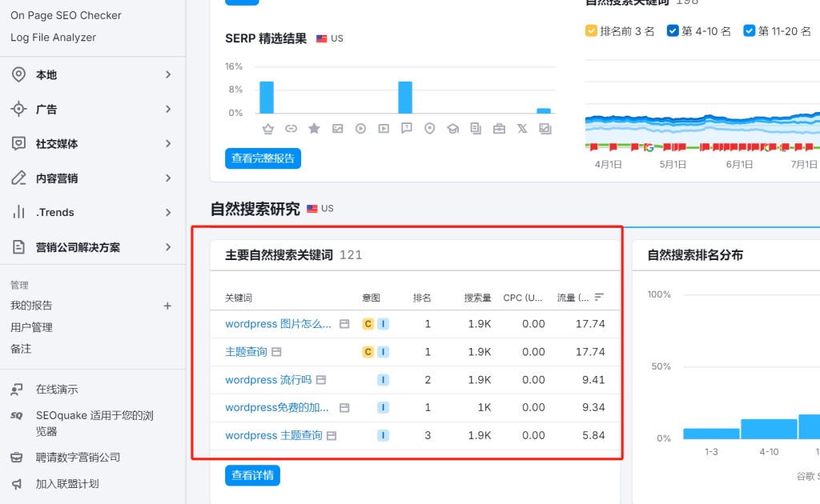
Task: Click the X (Twitter) SERP icon
Action: tap(522, 129)
